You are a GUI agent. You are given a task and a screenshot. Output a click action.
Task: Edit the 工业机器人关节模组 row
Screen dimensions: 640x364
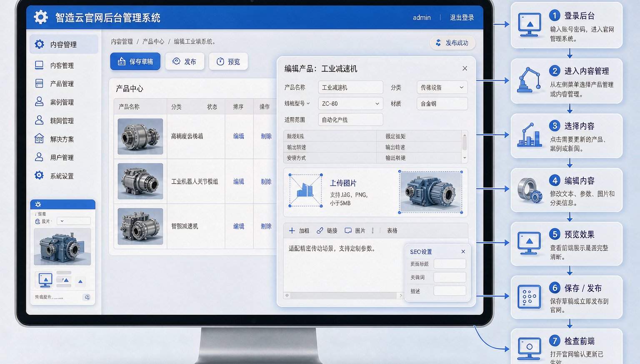(x=239, y=182)
